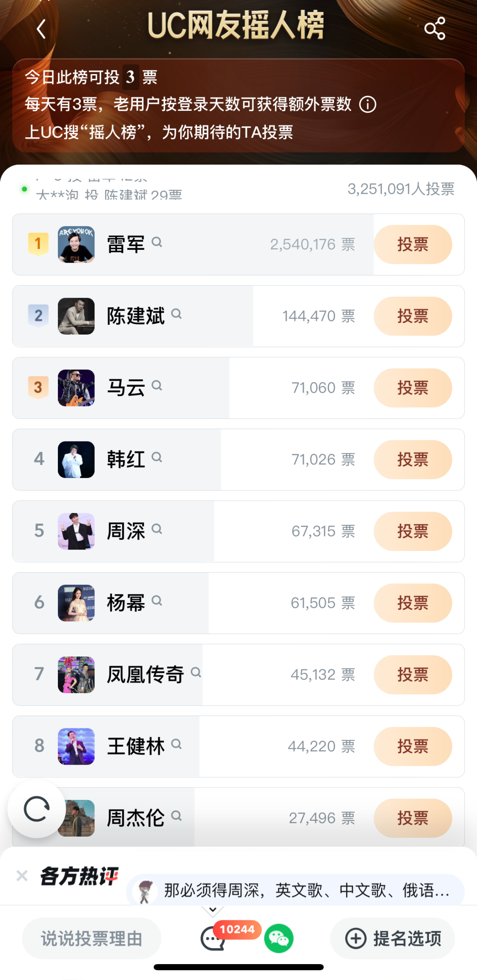This screenshot has width=477, height=980.
Task: Tap the circular refresh floating button
Action: (x=37, y=809)
